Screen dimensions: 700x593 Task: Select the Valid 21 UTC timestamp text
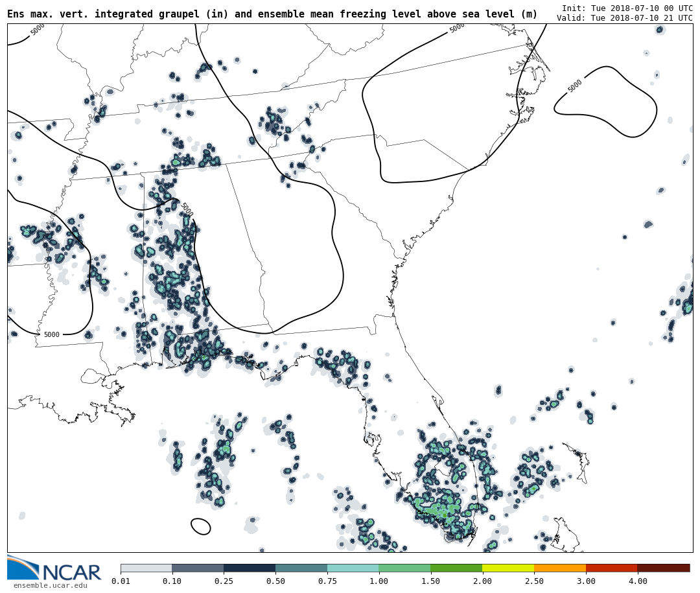click(624, 18)
